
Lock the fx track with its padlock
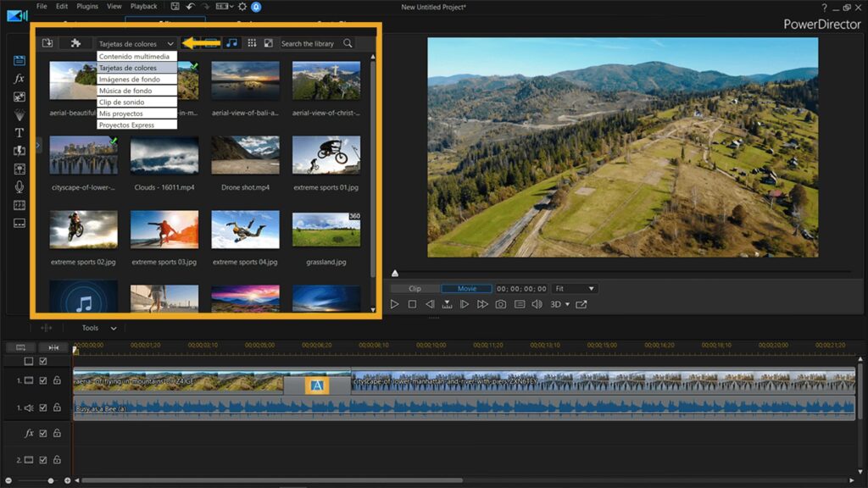tap(57, 433)
